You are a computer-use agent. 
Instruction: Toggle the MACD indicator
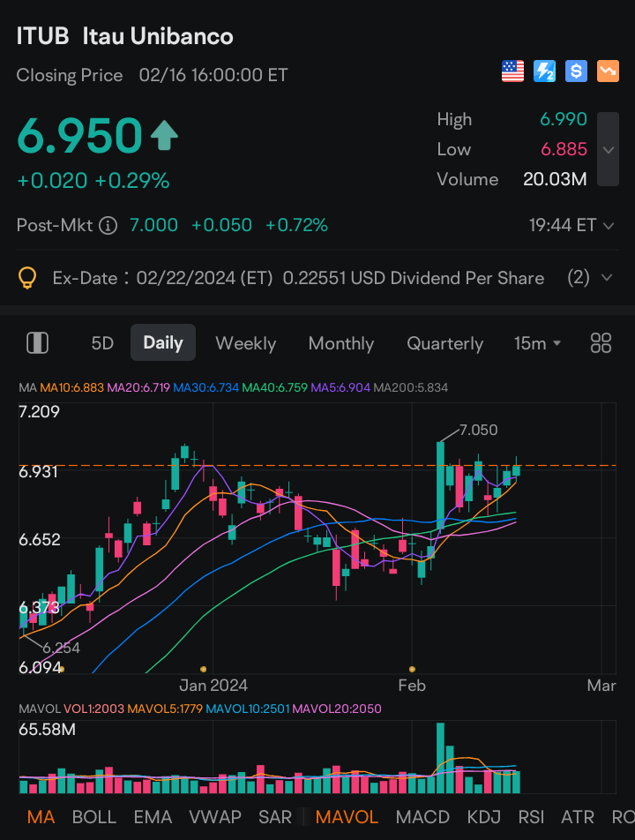point(422,817)
